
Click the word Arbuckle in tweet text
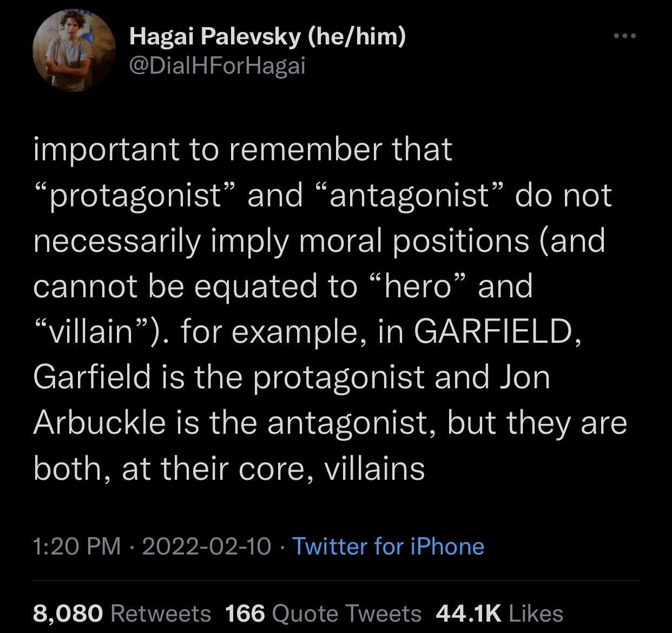(x=99, y=422)
